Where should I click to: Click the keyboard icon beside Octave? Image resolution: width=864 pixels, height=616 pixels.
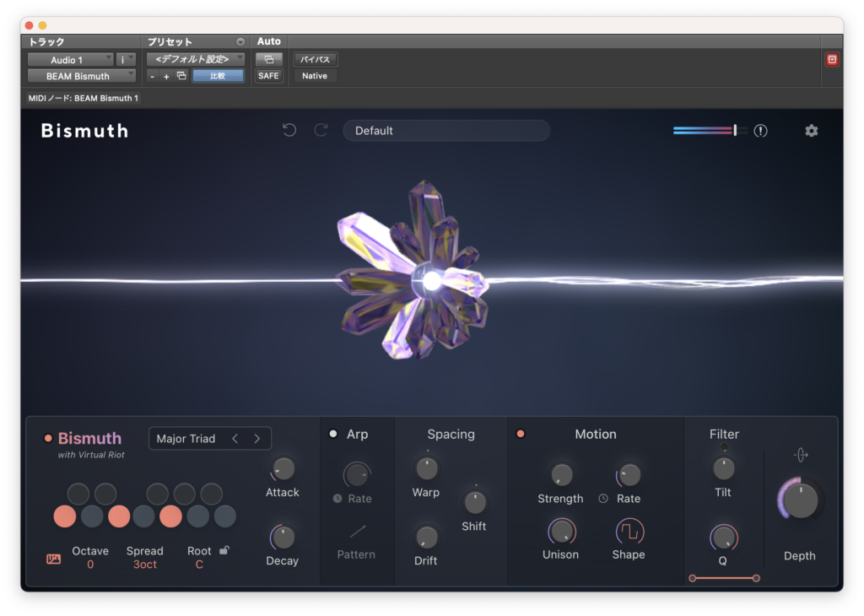(x=53, y=559)
